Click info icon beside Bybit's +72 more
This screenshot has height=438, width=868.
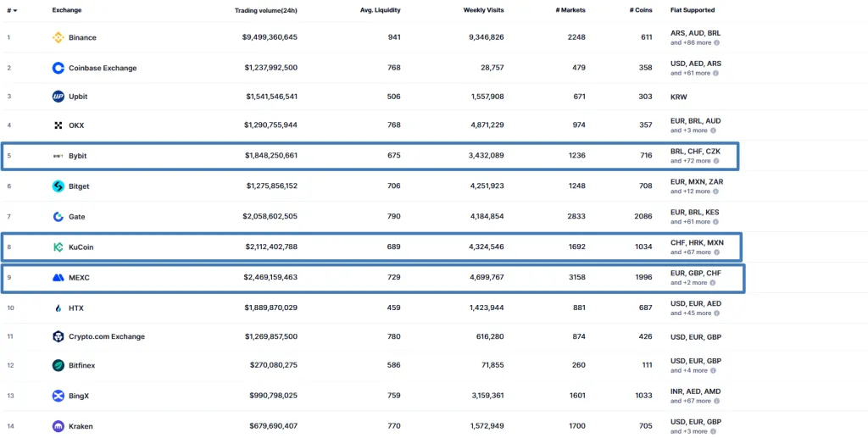[716, 161]
